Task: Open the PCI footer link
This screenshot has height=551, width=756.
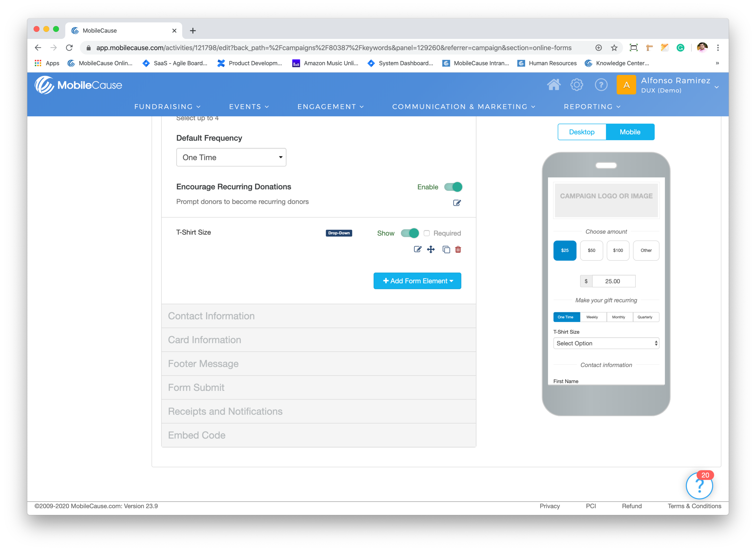Action: (591, 506)
